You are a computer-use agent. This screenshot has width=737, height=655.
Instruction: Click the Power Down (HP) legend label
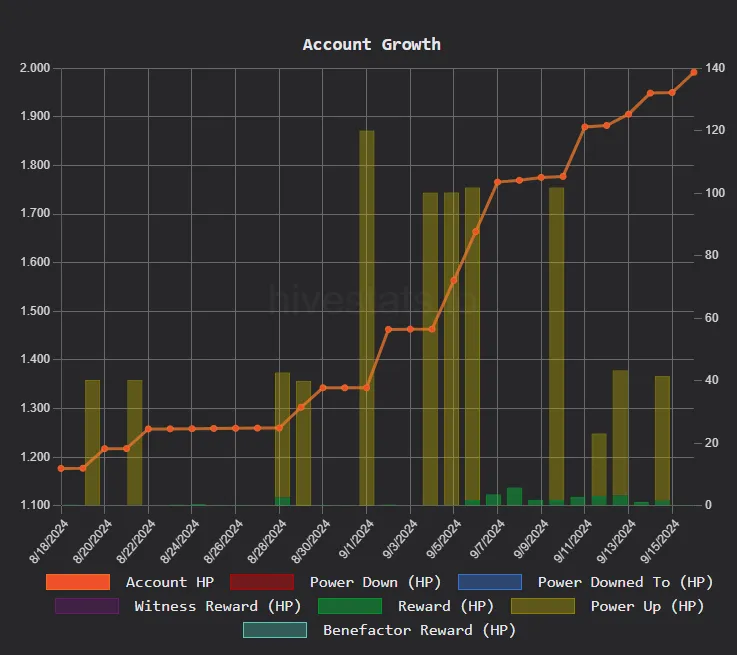click(375, 582)
